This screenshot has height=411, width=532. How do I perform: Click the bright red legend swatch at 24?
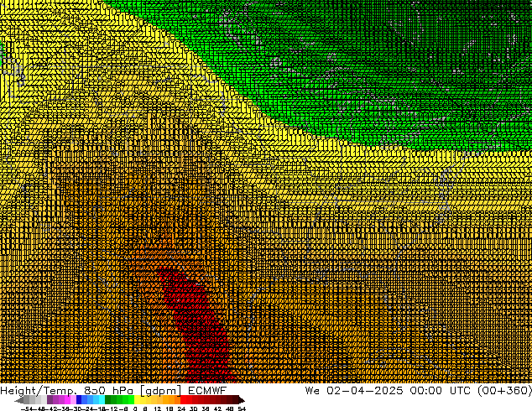click(183, 400)
